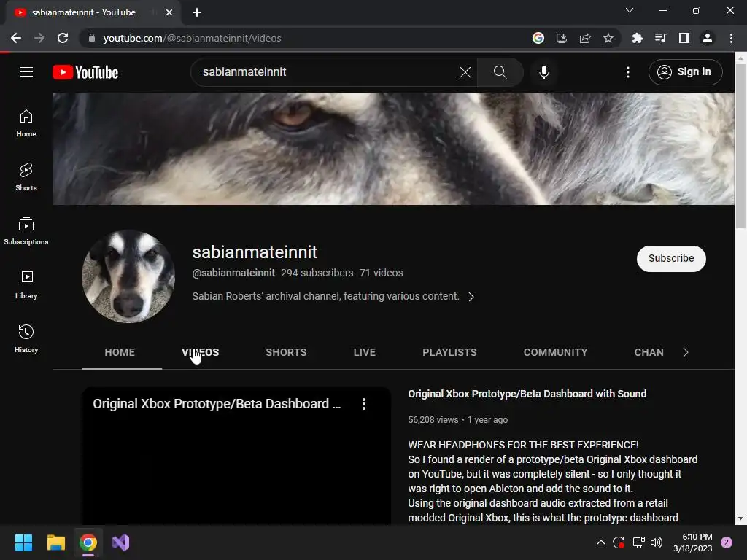The width and height of the screenshot is (747, 560).
Task: Bookmark this page with the star
Action: pyautogui.click(x=608, y=38)
